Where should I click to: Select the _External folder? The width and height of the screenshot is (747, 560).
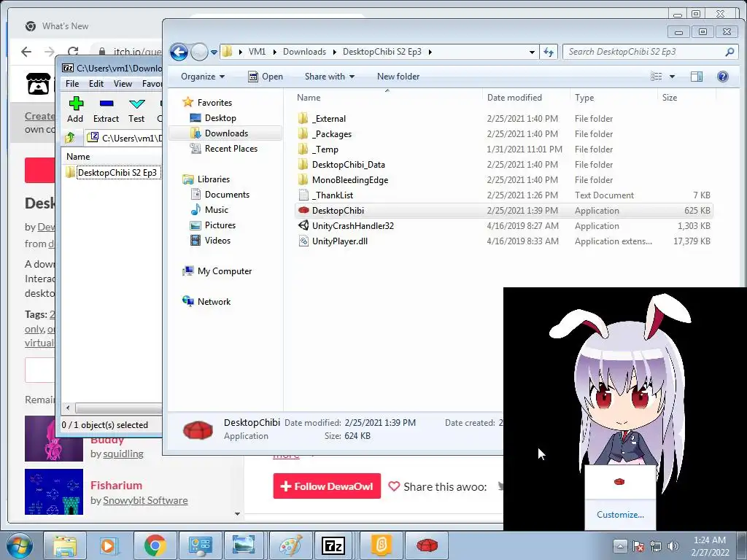(503, 119)
